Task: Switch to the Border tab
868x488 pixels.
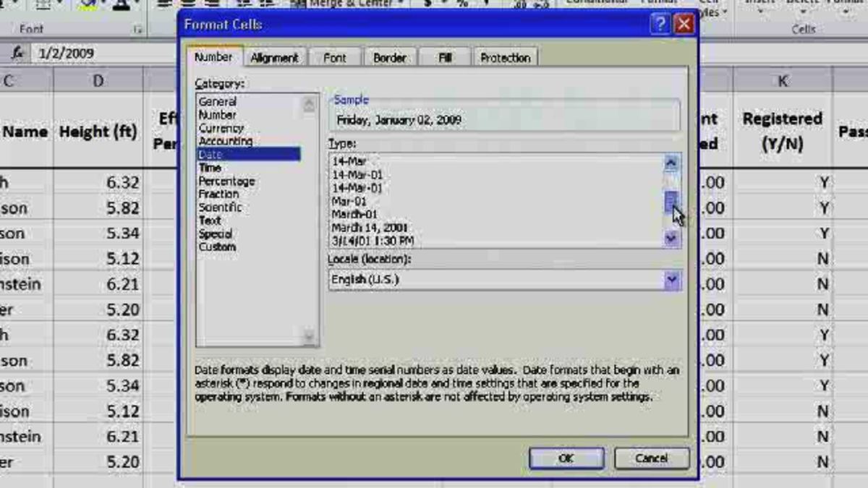Action: click(x=390, y=57)
